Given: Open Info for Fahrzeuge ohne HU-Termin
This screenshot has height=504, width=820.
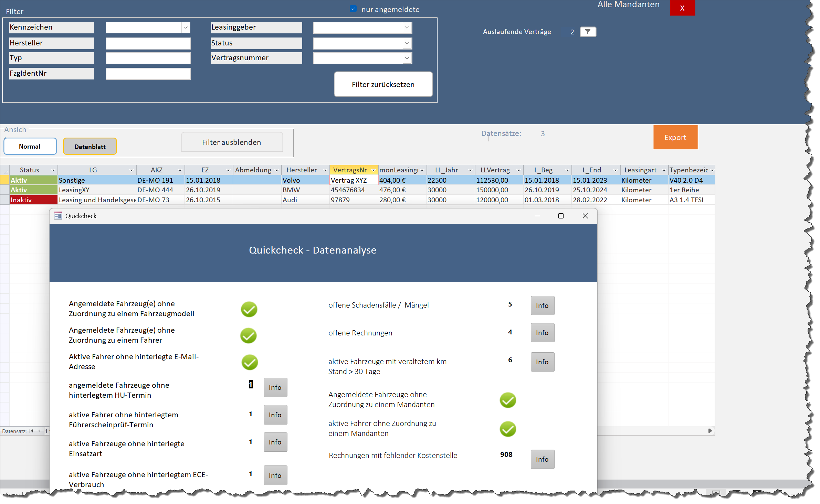Looking at the screenshot, I should (x=275, y=387).
